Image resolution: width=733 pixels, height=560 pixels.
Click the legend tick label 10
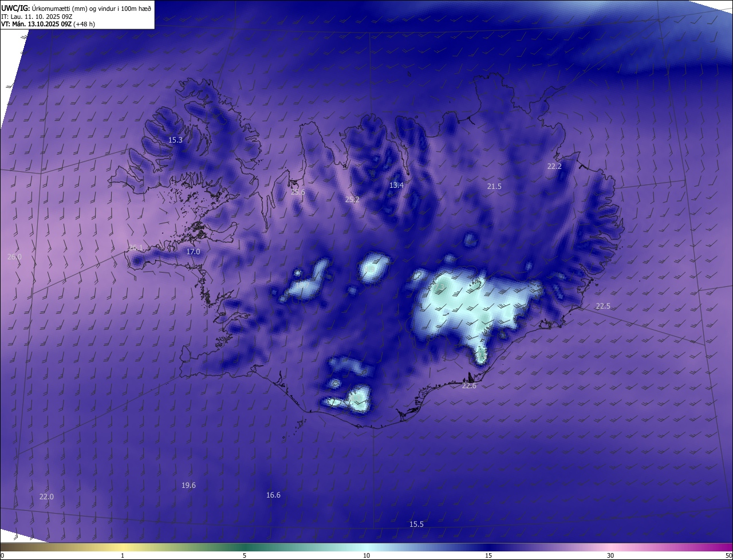[x=366, y=555]
